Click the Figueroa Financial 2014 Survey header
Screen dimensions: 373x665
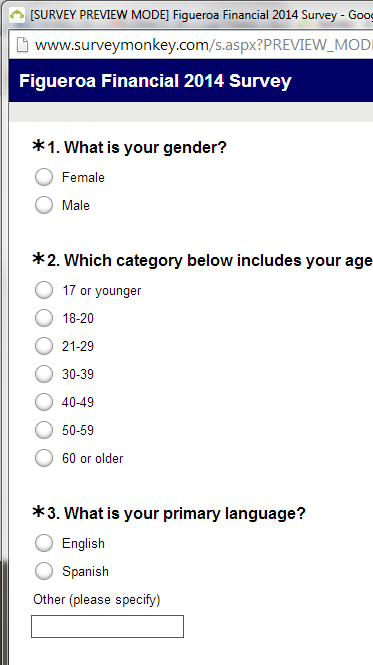[155, 81]
